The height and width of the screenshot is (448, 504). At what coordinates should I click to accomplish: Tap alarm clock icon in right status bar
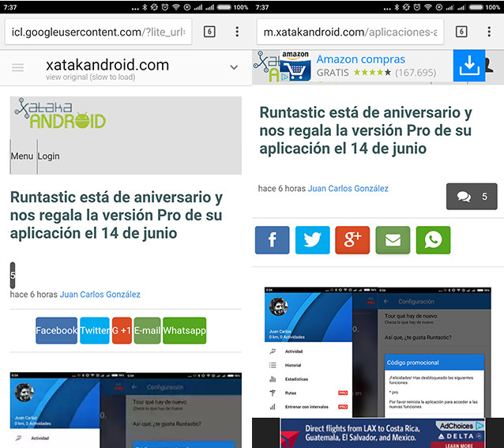click(x=417, y=7)
